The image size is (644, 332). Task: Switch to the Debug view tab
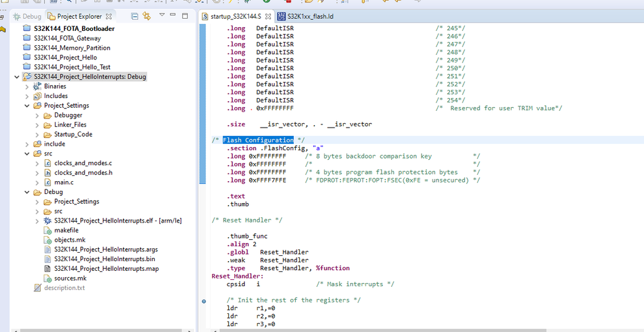[x=27, y=16]
